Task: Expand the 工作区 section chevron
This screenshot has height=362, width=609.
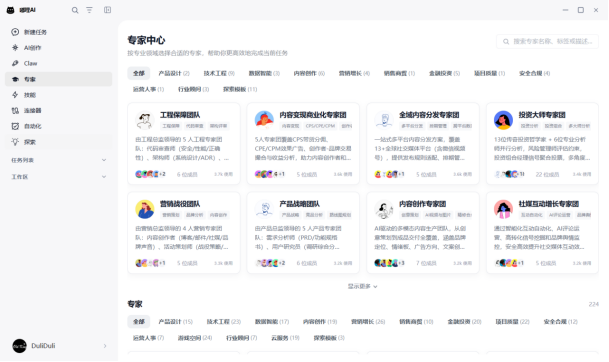Action: pos(104,177)
